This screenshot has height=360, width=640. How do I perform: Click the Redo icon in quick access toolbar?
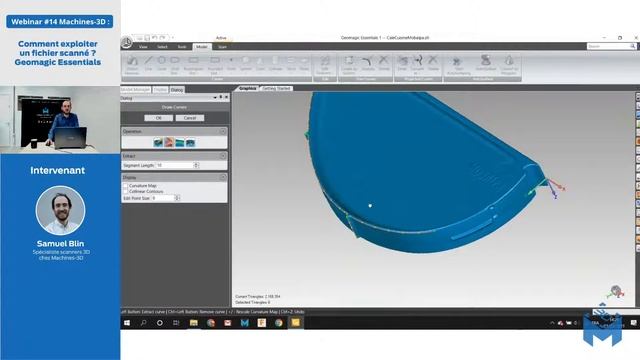[x=162, y=38]
